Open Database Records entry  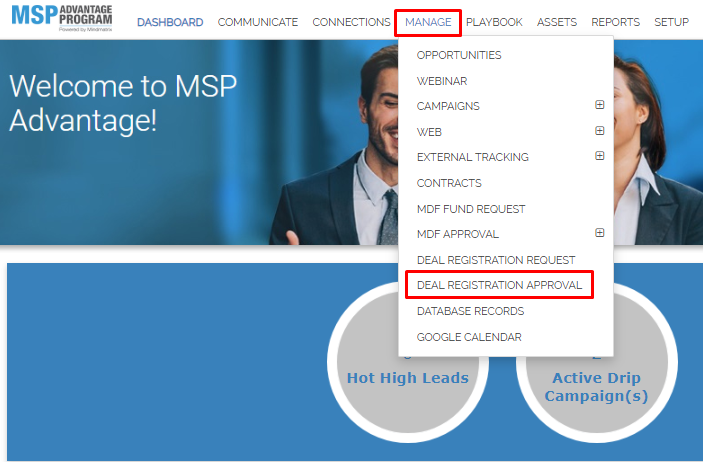470,312
